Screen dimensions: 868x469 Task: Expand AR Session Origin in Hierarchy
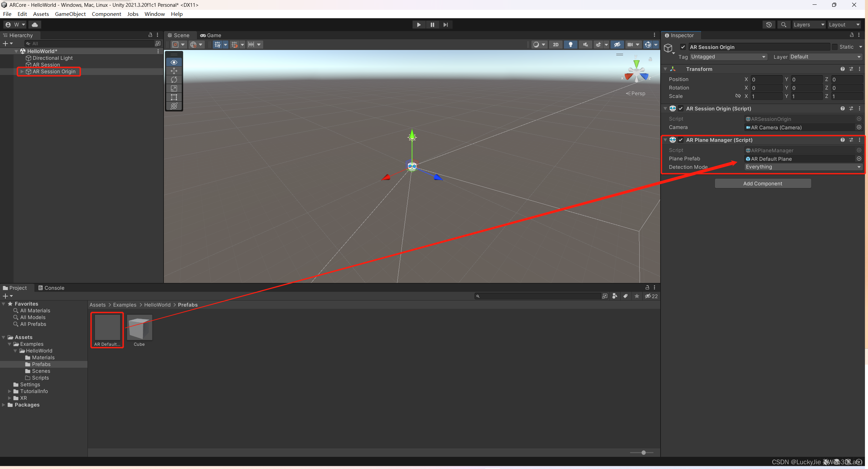point(22,72)
